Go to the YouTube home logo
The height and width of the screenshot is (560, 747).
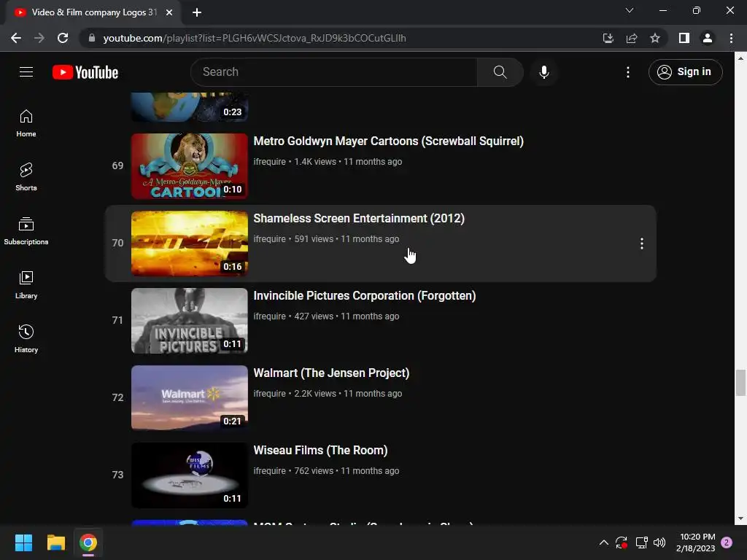pos(85,72)
